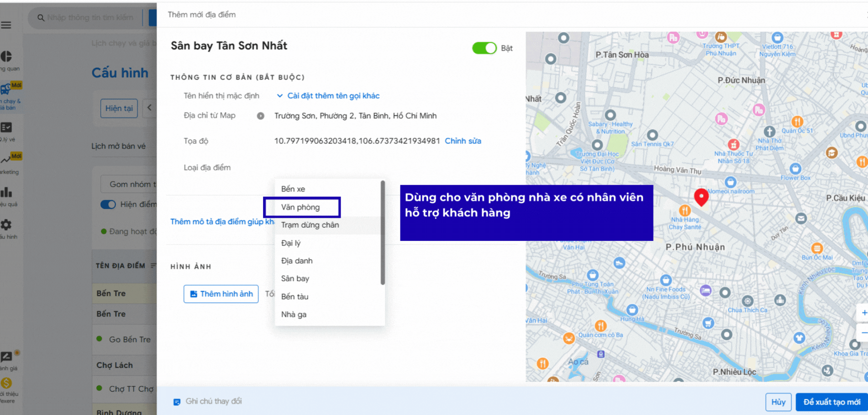Open the settings gear in sidebar

[x=6, y=225]
